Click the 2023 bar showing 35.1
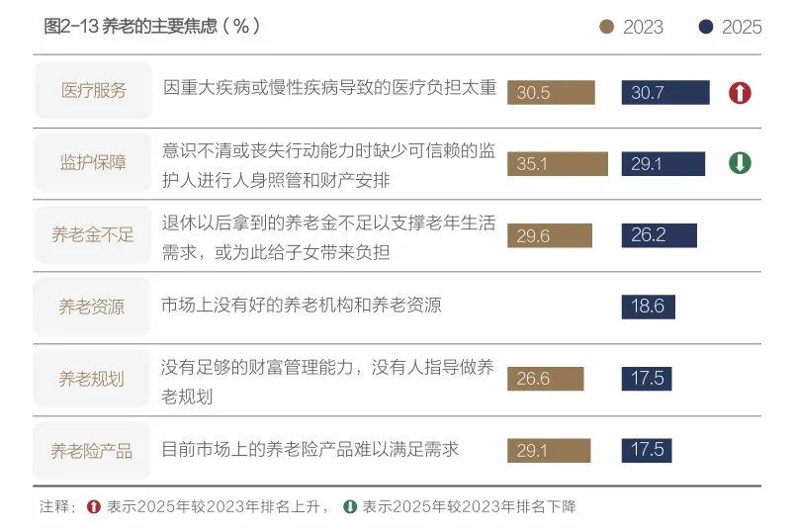This screenshot has width=794, height=532. point(558,164)
